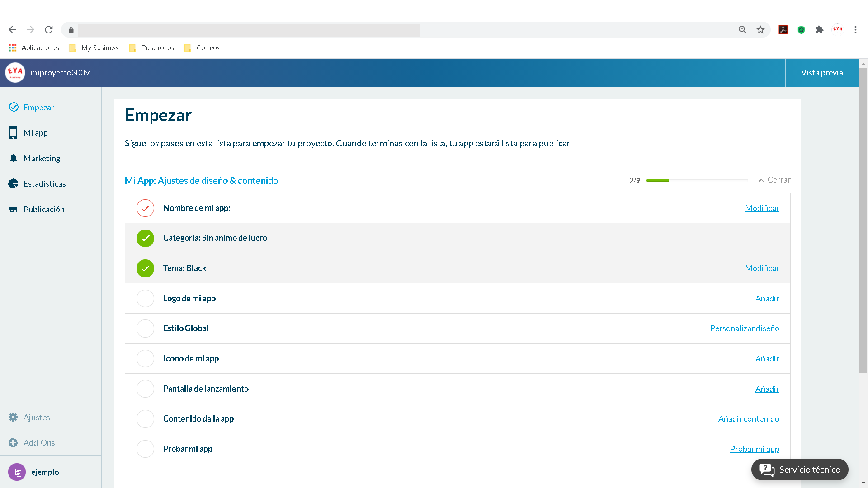Click the Mi app phone icon

tap(13, 132)
